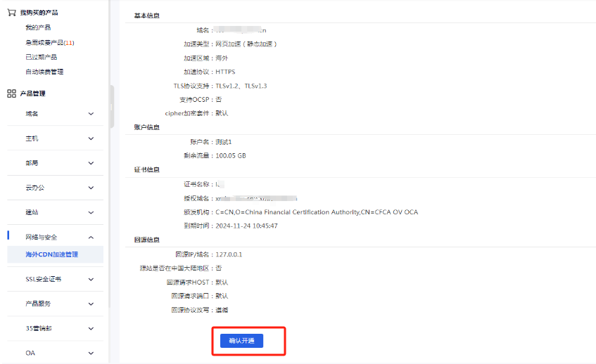
Task: Expand the 域名 menu chevron
Action: 91,114
